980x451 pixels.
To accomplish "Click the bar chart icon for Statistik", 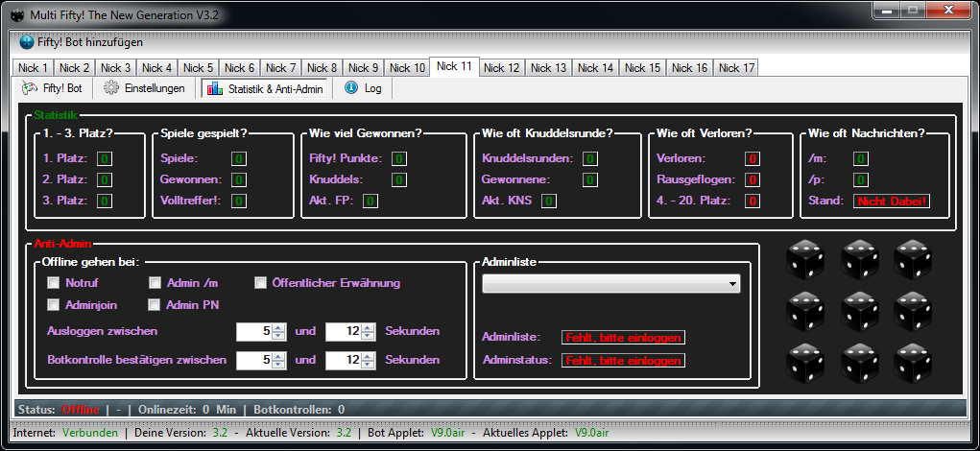I will (215, 88).
